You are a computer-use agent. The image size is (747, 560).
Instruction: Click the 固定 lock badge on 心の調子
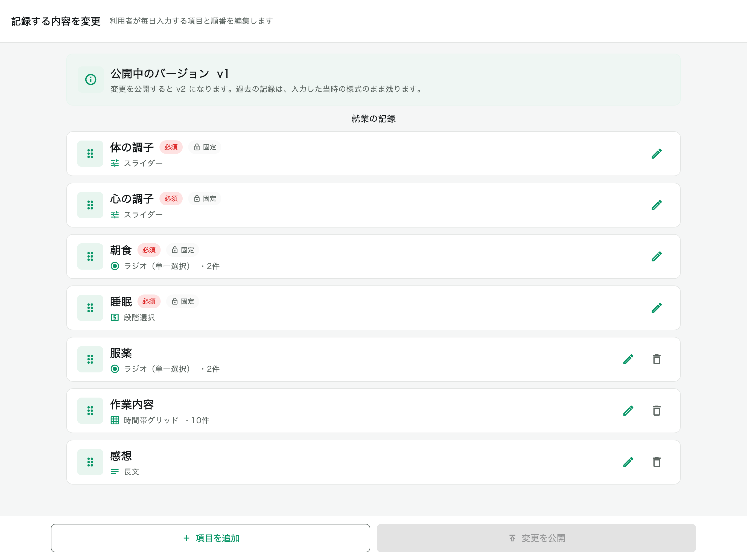click(205, 199)
